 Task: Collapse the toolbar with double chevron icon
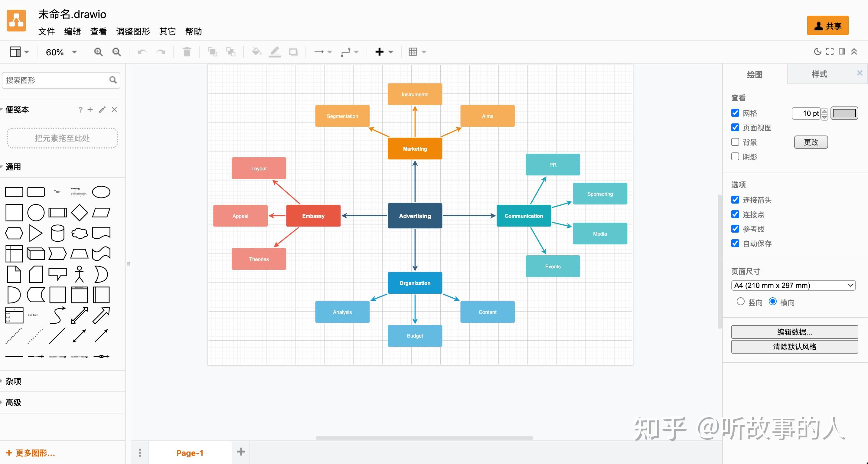[x=854, y=51]
